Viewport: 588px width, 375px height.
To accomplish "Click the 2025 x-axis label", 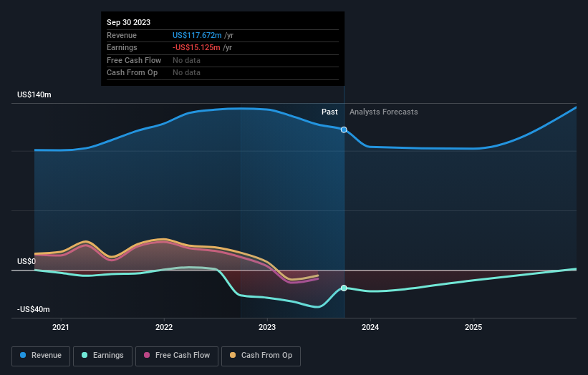I will pos(473,327).
